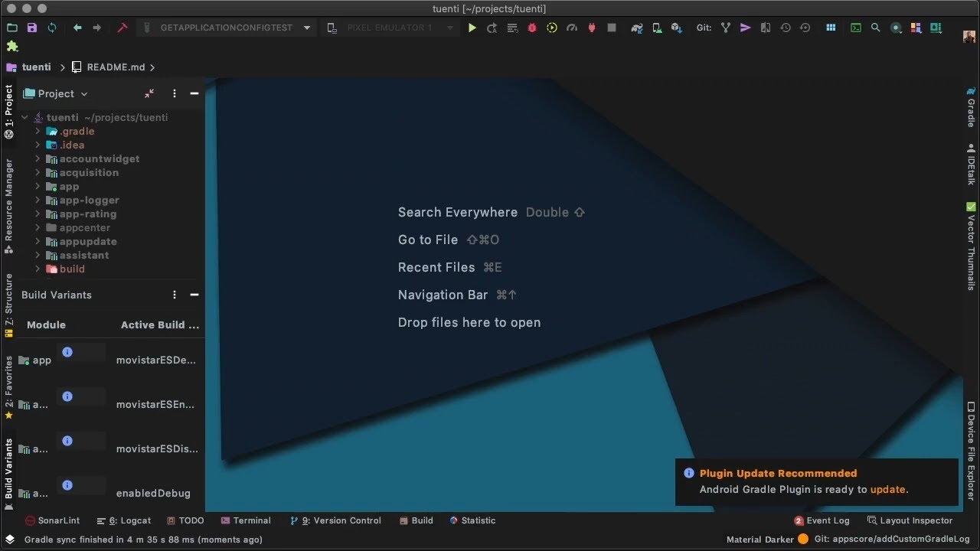Image resolution: width=980 pixels, height=551 pixels.
Task: Expand the app-logger module
Action: (x=38, y=201)
